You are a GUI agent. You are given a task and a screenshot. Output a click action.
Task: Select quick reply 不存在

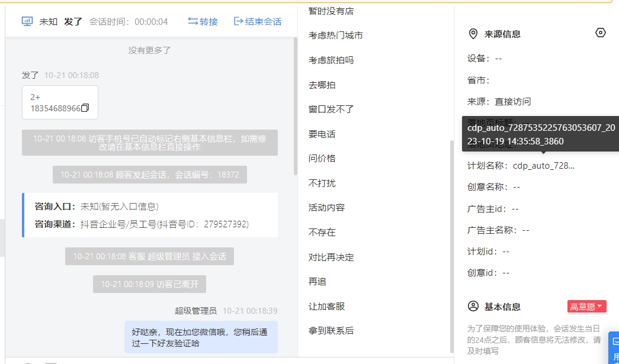(x=322, y=232)
